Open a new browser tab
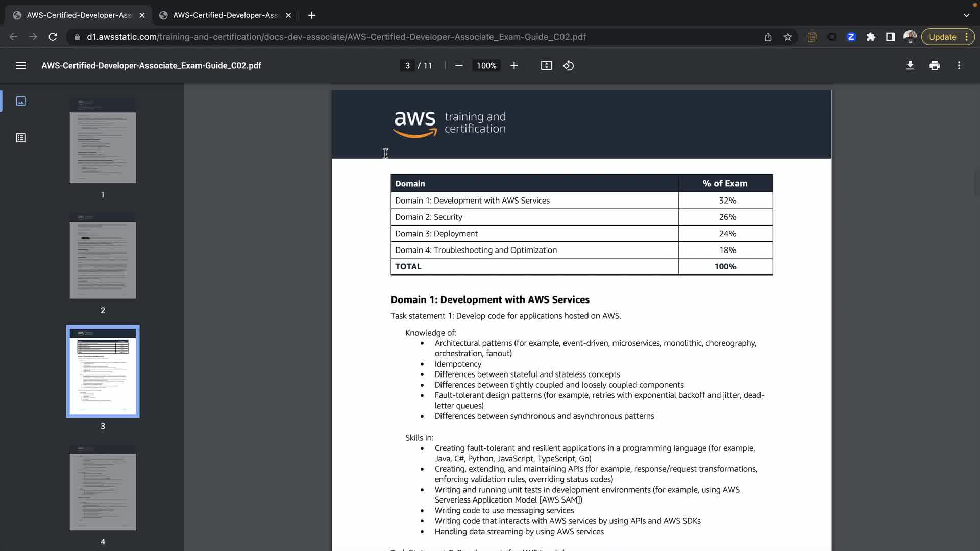Screen dimensions: 980x551 point(311,15)
